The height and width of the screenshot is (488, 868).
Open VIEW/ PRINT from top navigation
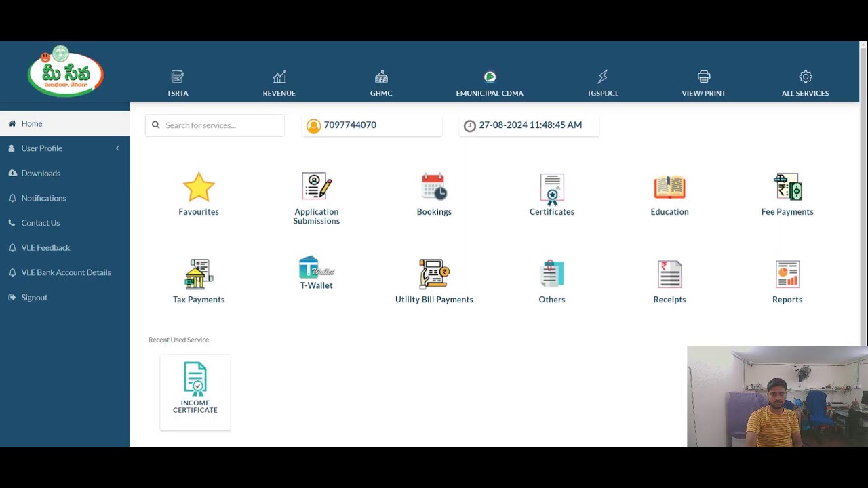704,83
